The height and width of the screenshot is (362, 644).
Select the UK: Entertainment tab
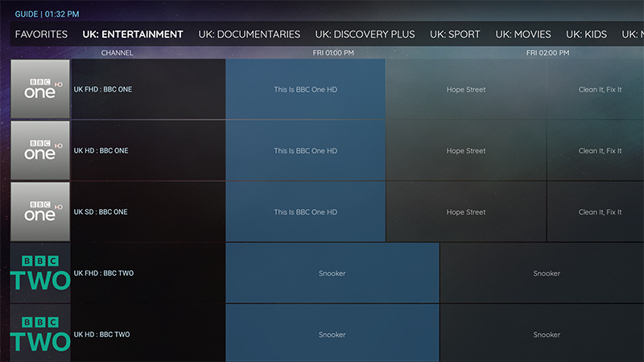133,35
